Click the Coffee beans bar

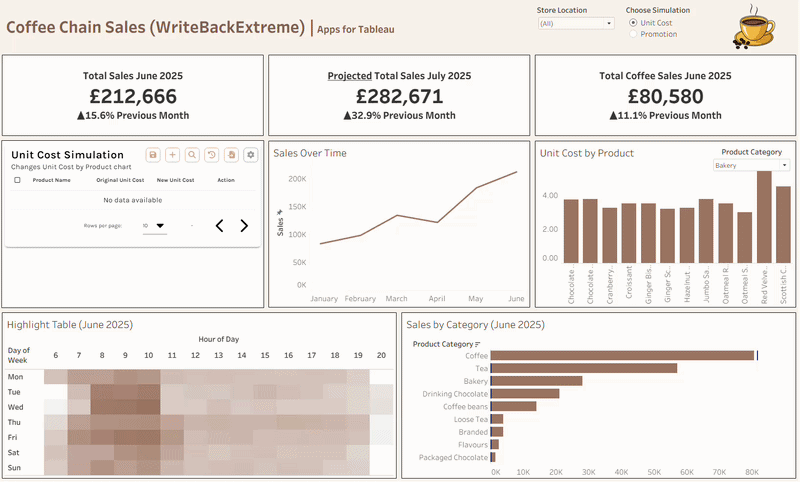[x=513, y=407]
